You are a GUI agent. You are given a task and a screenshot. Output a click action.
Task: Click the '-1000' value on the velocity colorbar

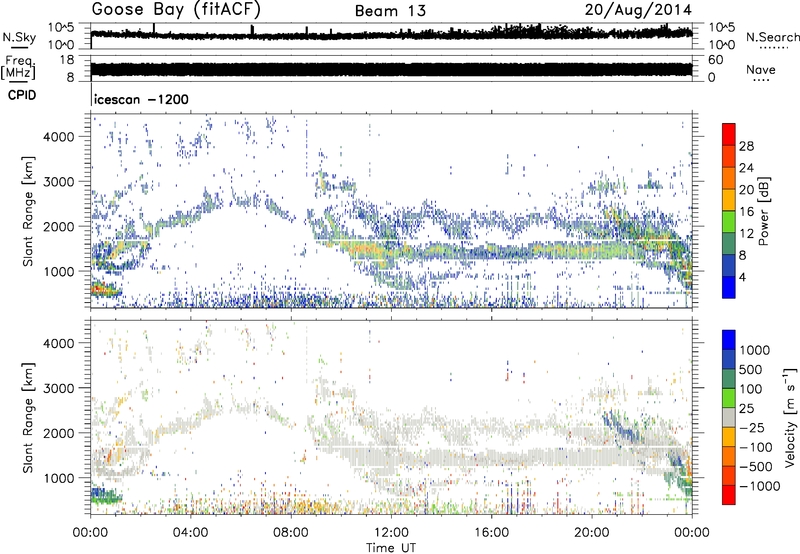click(759, 486)
